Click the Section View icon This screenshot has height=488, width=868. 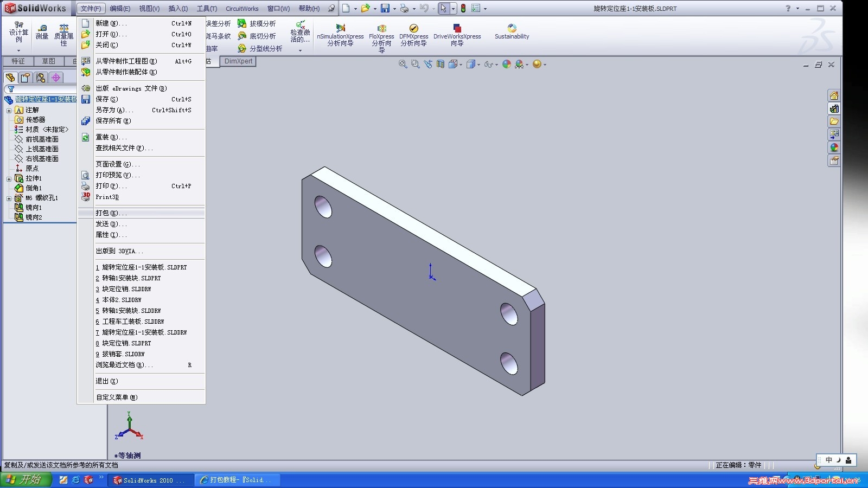tap(440, 64)
